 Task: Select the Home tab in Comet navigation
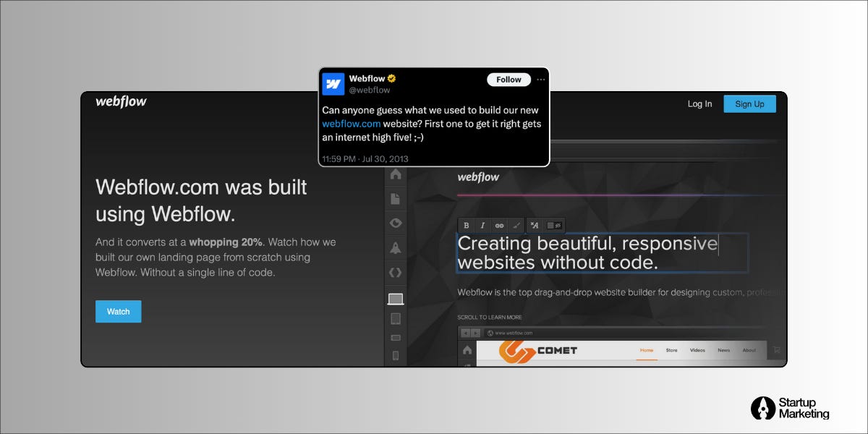click(x=646, y=350)
